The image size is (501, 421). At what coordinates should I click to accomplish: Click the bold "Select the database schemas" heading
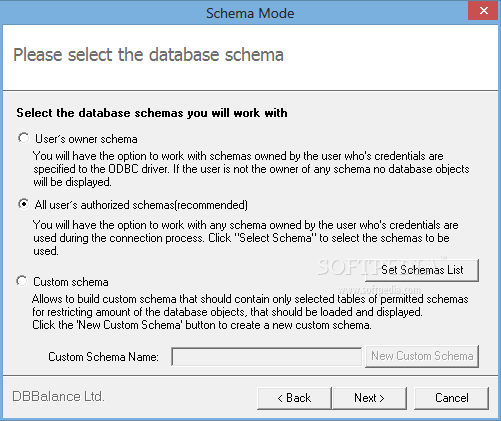coord(152,113)
